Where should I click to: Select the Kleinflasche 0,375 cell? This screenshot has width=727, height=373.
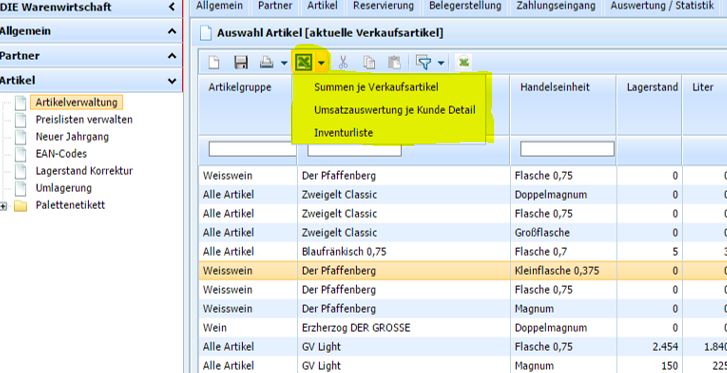click(563, 270)
